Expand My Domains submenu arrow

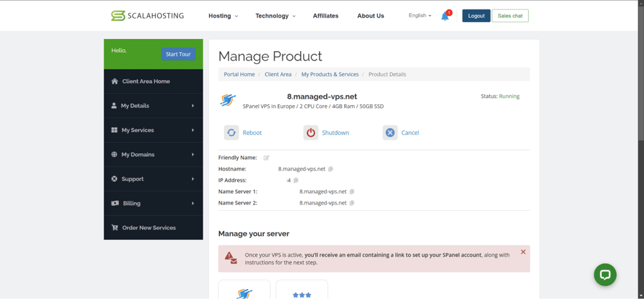pos(192,155)
